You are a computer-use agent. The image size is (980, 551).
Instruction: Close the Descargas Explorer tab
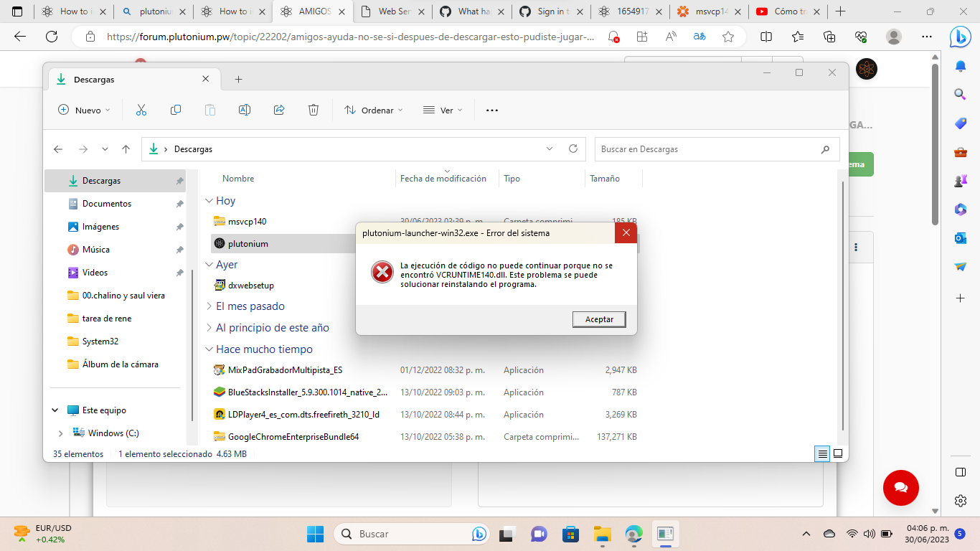pyautogui.click(x=206, y=80)
